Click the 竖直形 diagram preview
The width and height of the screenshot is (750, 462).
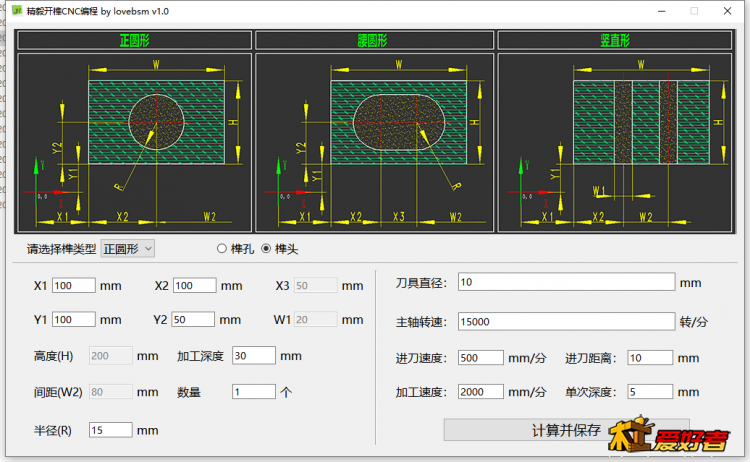(x=615, y=143)
